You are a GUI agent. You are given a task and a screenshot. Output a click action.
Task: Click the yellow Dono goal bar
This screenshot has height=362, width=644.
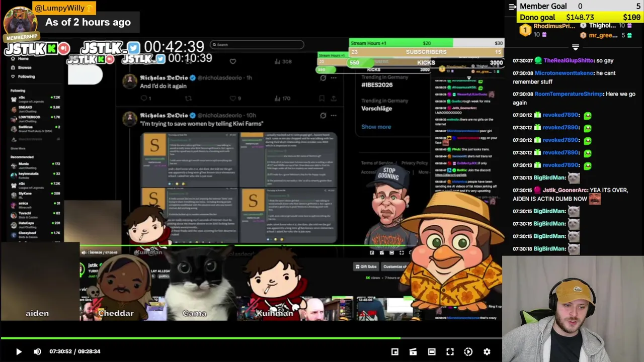[580, 17]
